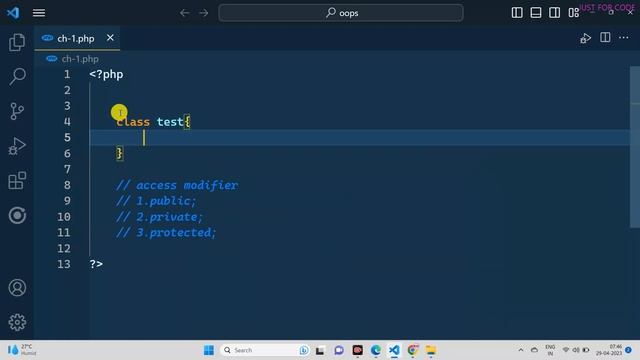The width and height of the screenshot is (640, 360).
Task: Open the notification badge in taskbar
Action: (x=629, y=350)
